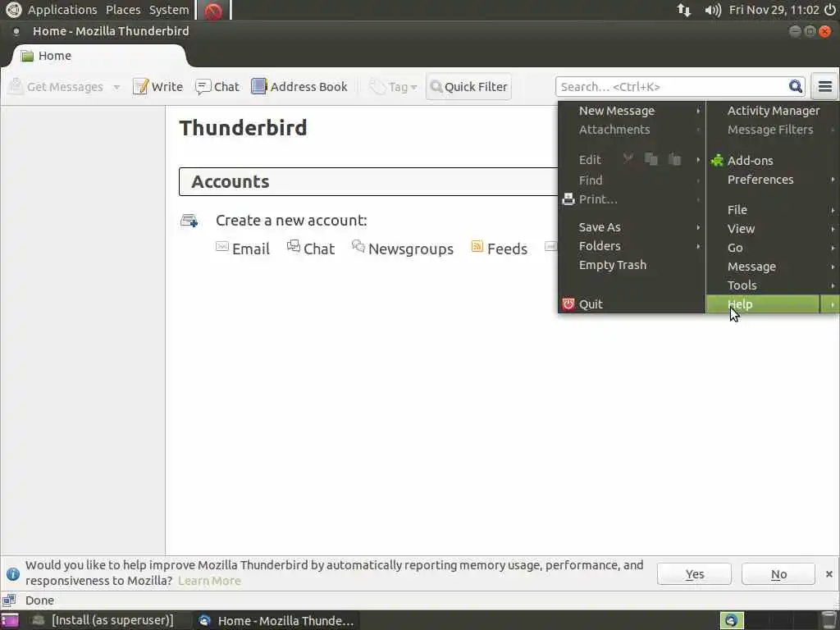Viewport: 840px width, 630px height.
Task: Create a new Newsgroups account
Action: pos(410,249)
